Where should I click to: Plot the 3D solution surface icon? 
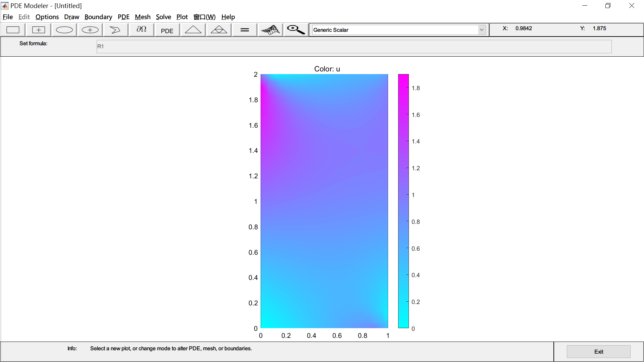270,30
